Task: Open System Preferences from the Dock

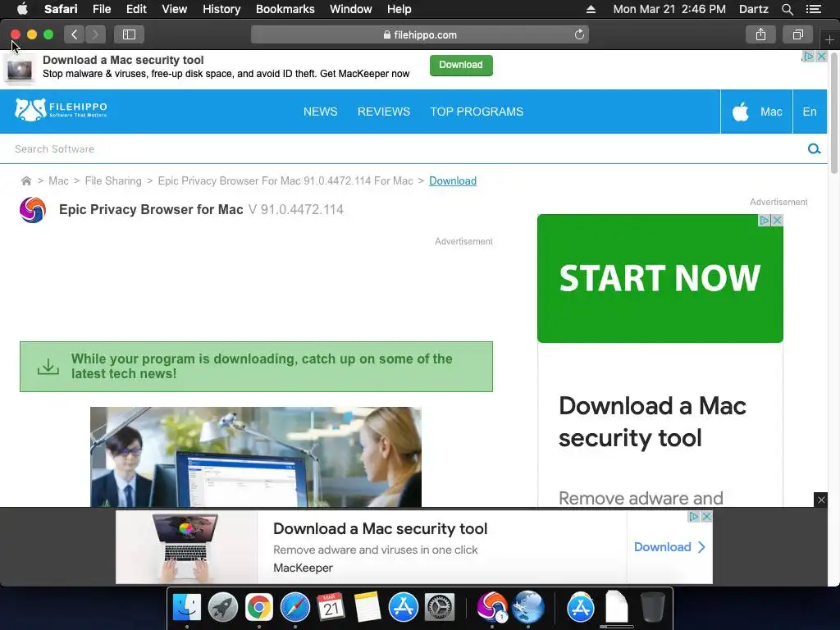Action: point(440,608)
